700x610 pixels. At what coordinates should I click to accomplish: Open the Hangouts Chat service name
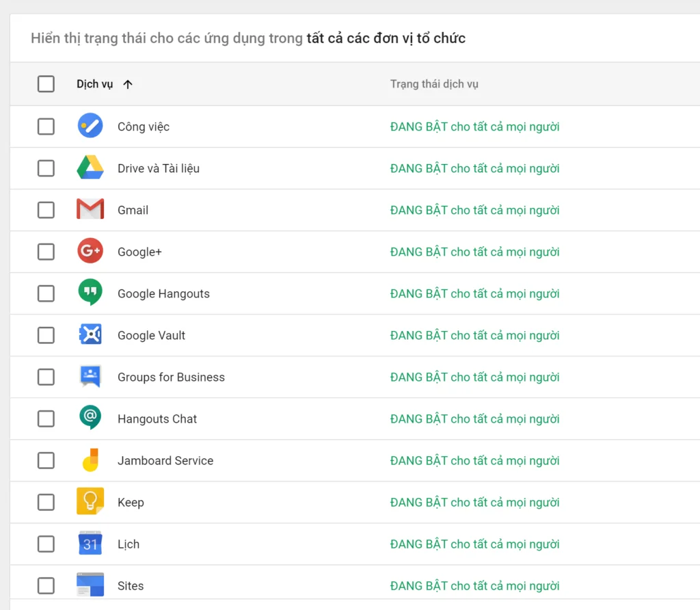pos(157,419)
